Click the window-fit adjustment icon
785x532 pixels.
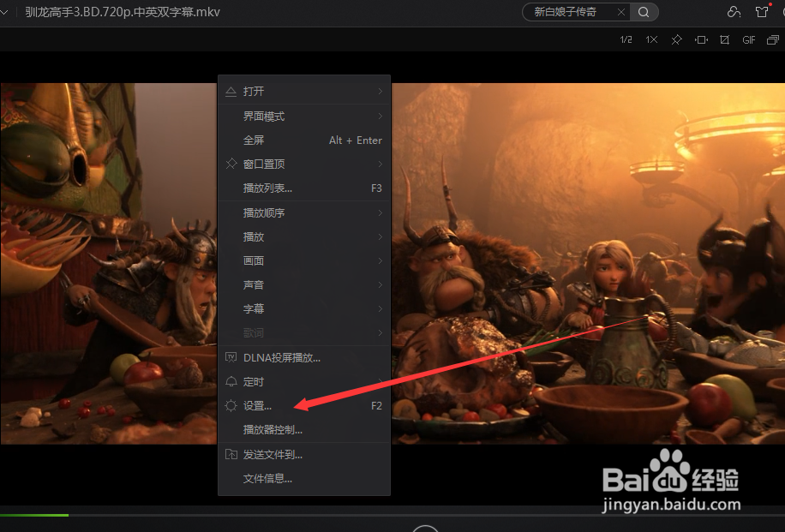click(699, 39)
